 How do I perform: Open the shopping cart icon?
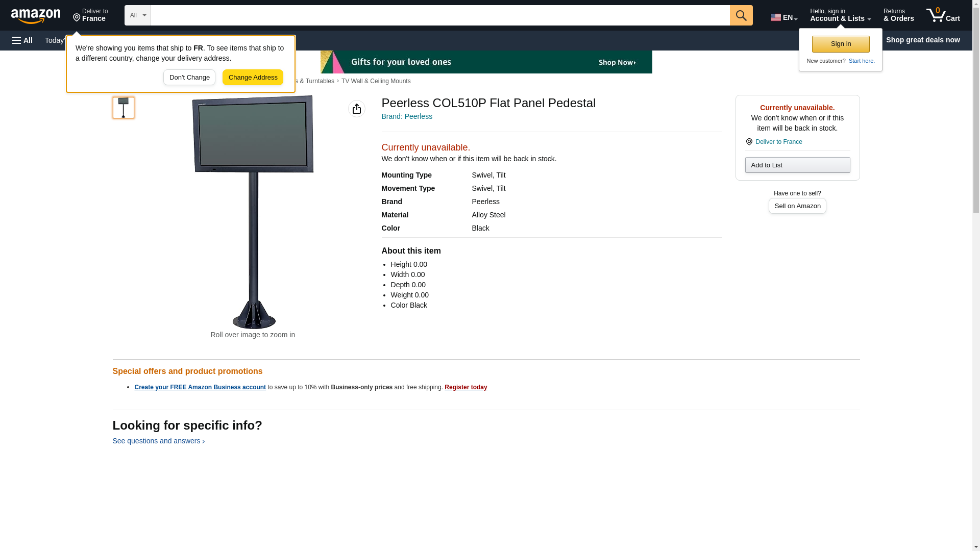tap(943, 15)
